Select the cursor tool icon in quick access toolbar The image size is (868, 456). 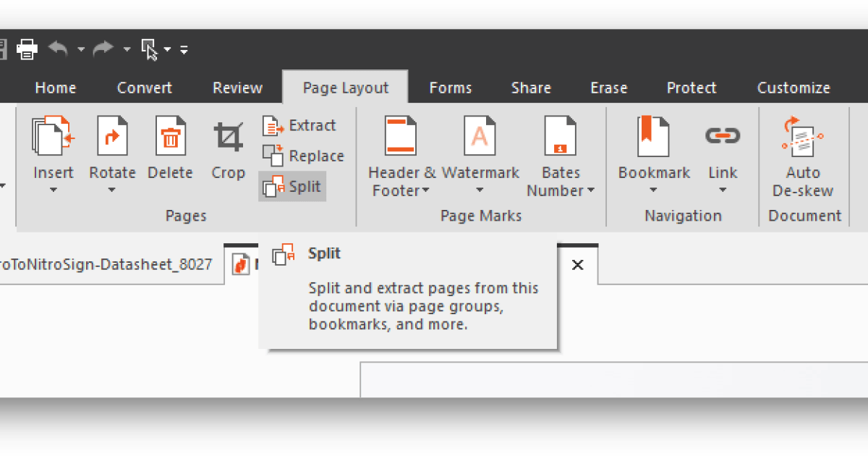150,49
